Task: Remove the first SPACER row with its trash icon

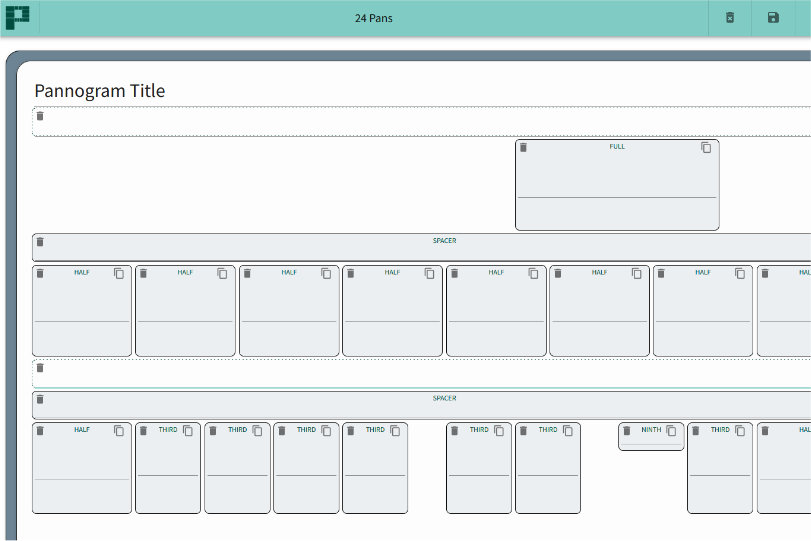Action: coord(40,242)
